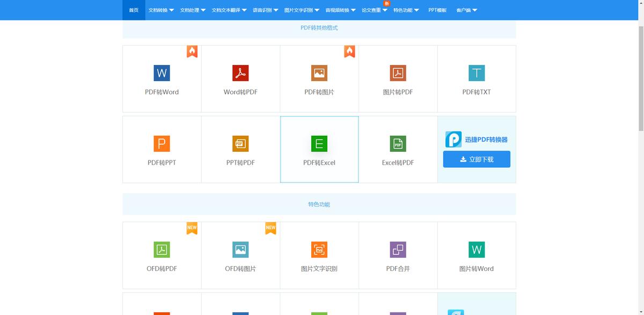Open the 论文查重 dropdown arrow
The width and height of the screenshot is (644, 315).
click(x=385, y=10)
